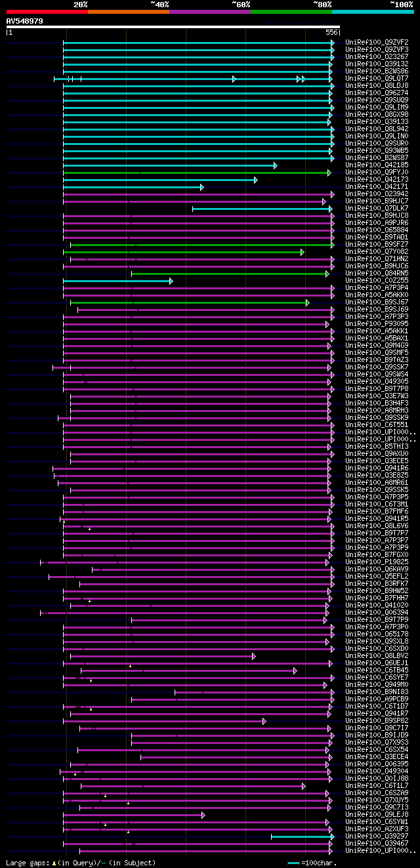Click the =100char. scale legend
Viewport: 420px width, 868px height.
coord(312,863)
